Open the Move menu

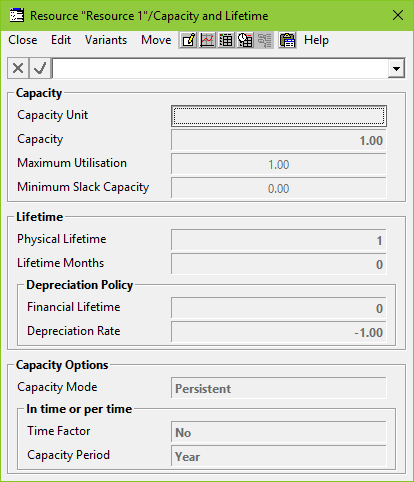[156, 40]
